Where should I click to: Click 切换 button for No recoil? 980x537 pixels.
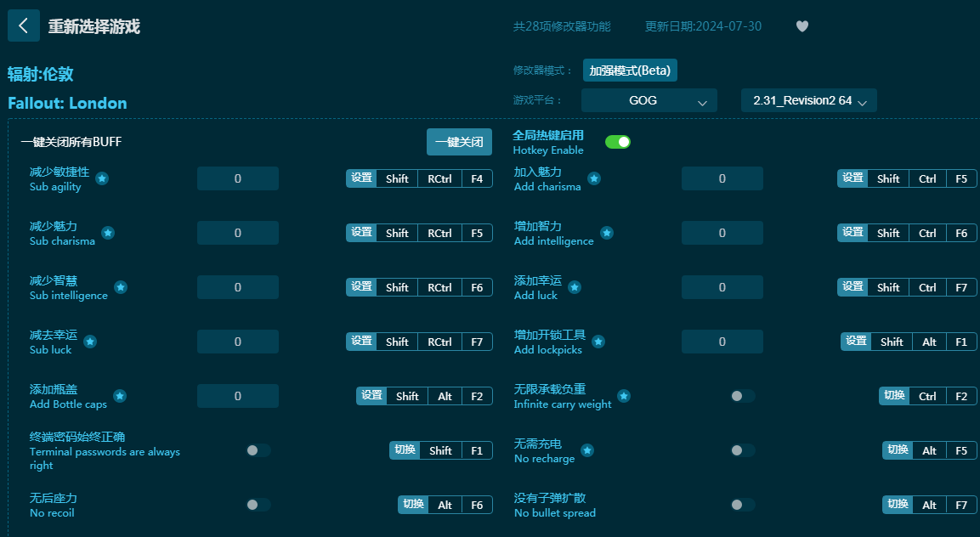[414, 505]
